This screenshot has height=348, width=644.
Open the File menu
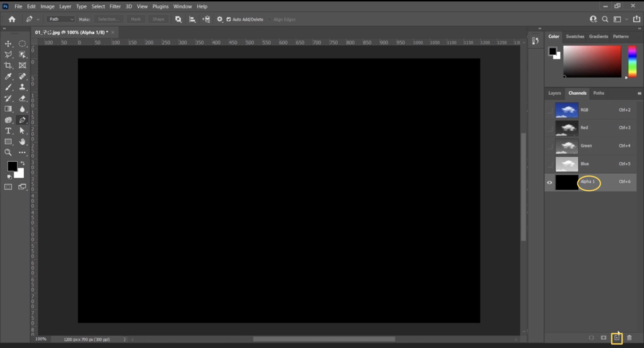pos(18,6)
